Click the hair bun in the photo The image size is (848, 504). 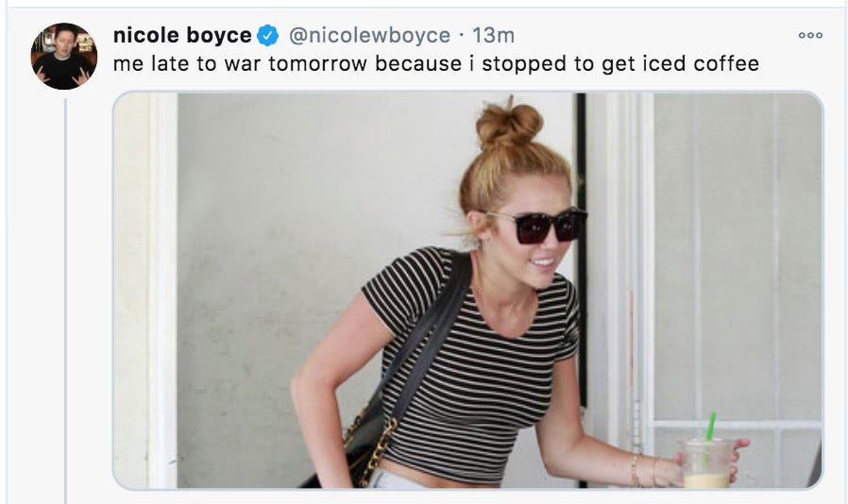pyautogui.click(x=509, y=126)
